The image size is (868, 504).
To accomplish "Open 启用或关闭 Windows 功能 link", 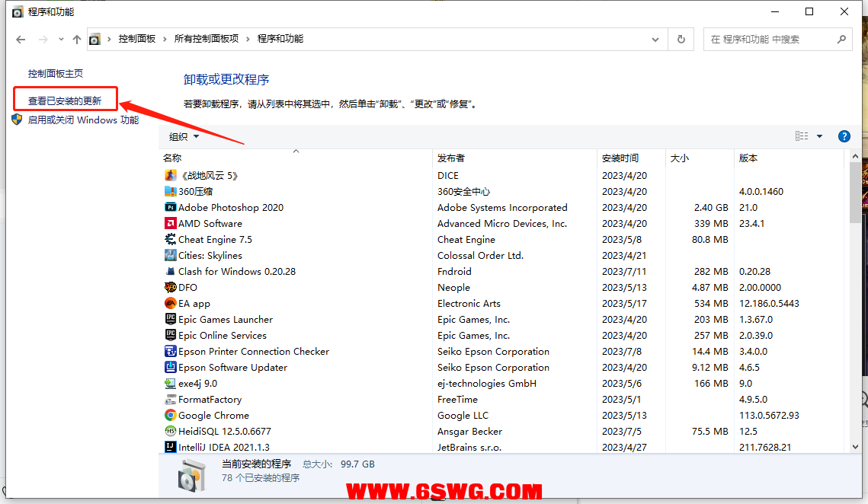I will click(x=84, y=120).
